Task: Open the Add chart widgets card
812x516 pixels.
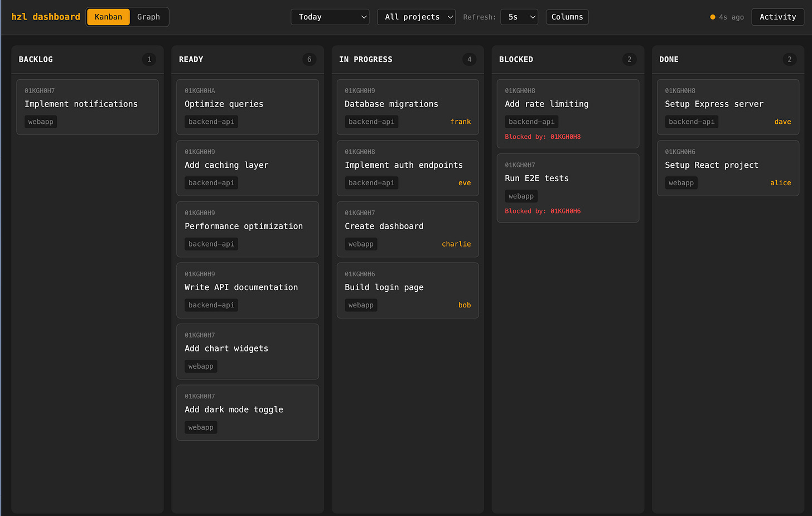Action: [248, 351]
